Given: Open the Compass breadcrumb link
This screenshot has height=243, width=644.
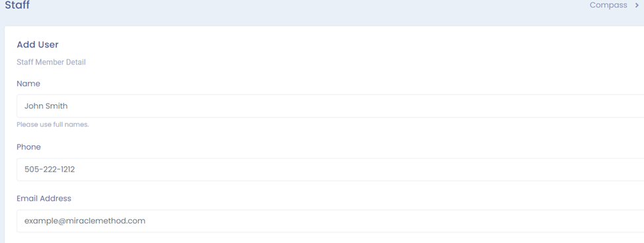Looking at the screenshot, I should (608, 5).
